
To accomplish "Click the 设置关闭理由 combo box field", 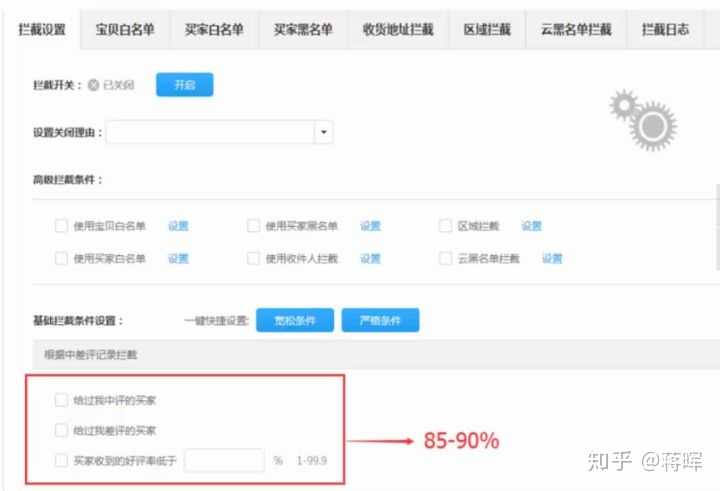I will pyautogui.click(x=219, y=132).
